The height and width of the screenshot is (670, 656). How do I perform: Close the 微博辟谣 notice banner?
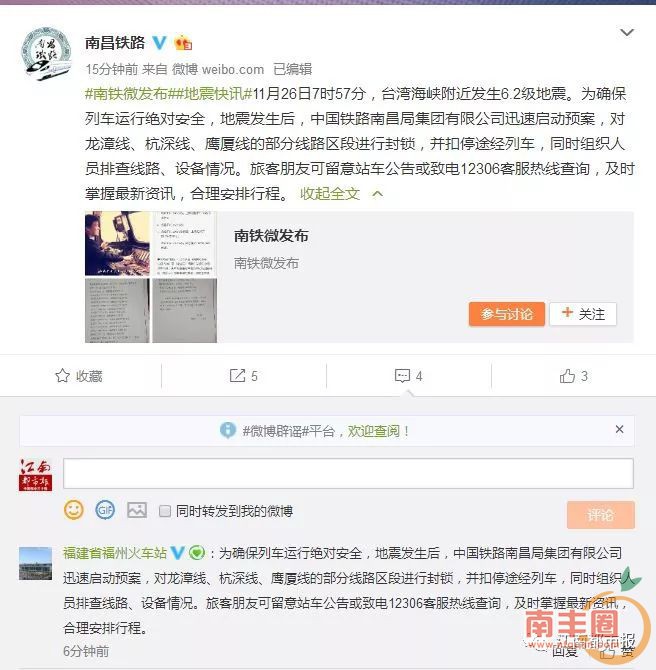(619, 429)
